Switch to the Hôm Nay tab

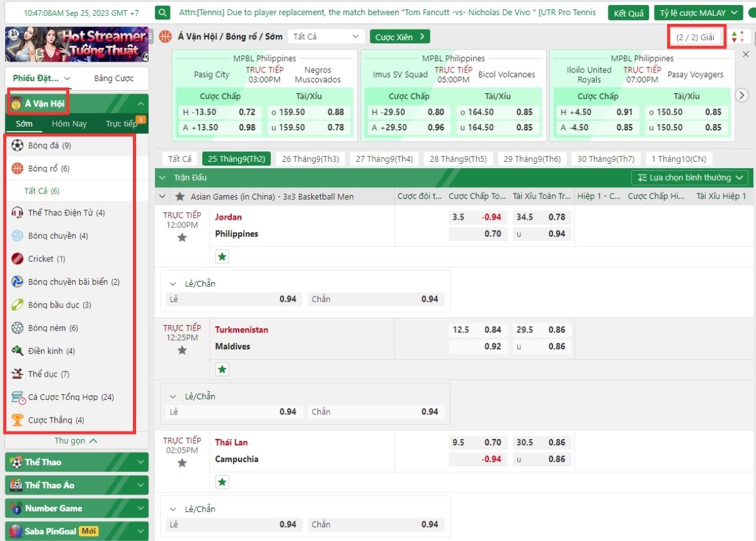(x=69, y=123)
